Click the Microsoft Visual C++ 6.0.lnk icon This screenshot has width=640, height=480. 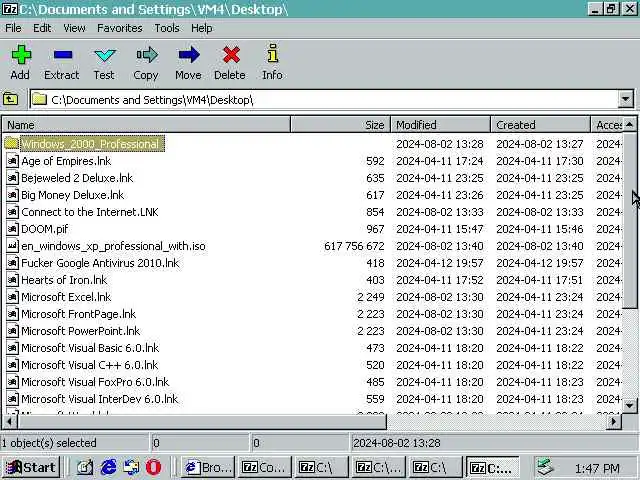(x=12, y=365)
